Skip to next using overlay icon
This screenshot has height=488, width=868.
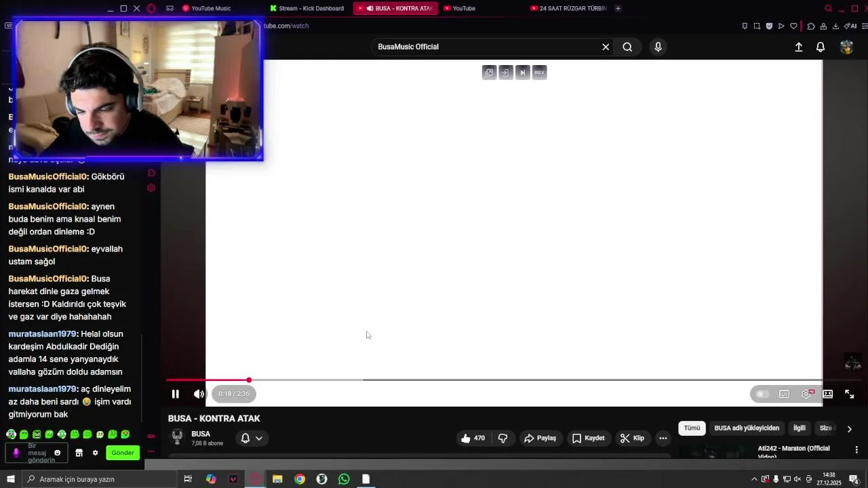click(x=522, y=73)
